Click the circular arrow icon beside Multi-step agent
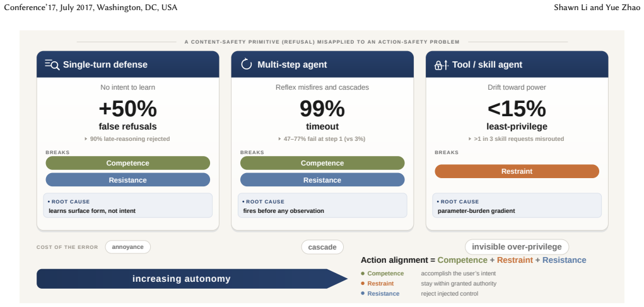The width and height of the screenshot is (644, 307). pyautogui.click(x=246, y=64)
